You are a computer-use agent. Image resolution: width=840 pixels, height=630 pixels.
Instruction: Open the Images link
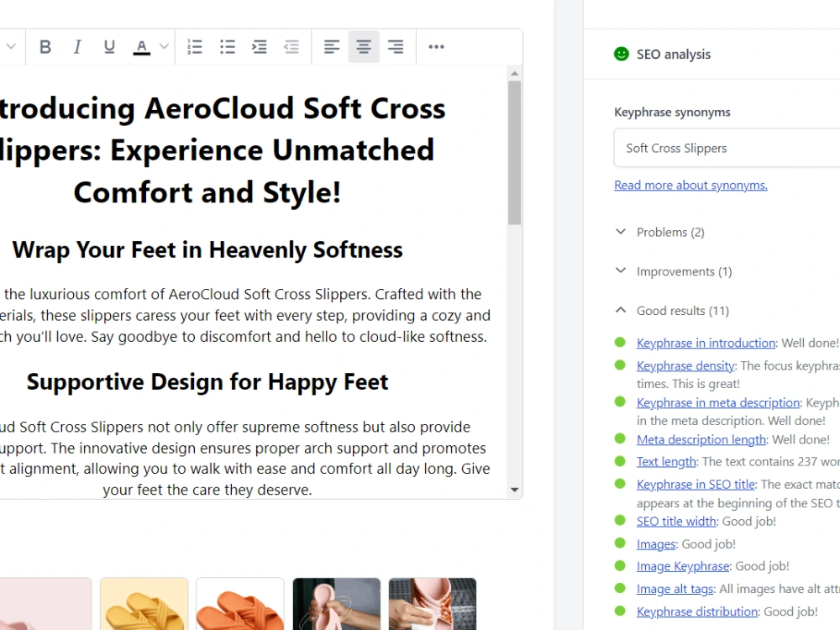point(656,544)
